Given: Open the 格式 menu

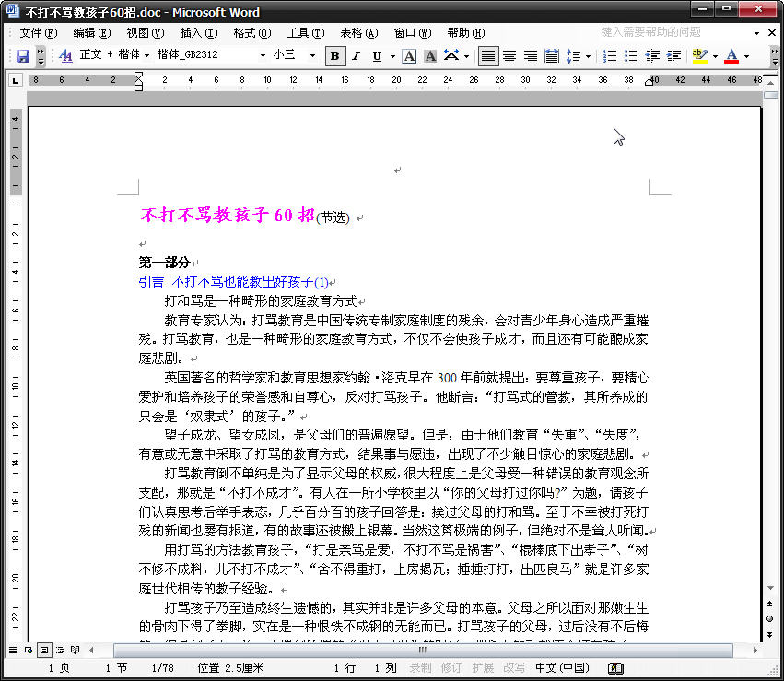Looking at the screenshot, I should [x=252, y=33].
